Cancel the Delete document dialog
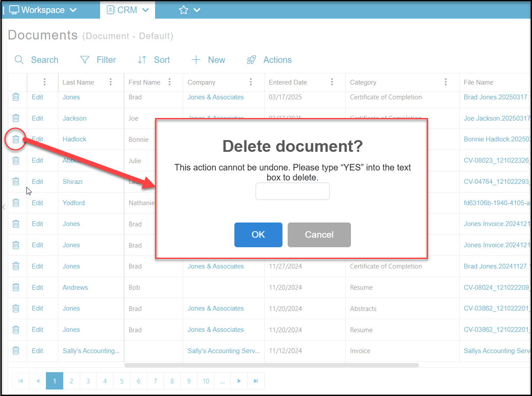The height and width of the screenshot is (396, 532). (x=319, y=235)
